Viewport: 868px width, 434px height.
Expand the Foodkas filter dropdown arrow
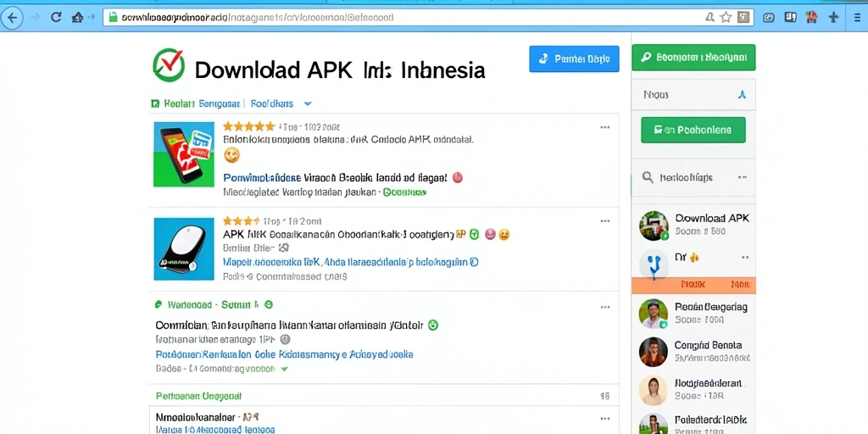[x=308, y=103]
